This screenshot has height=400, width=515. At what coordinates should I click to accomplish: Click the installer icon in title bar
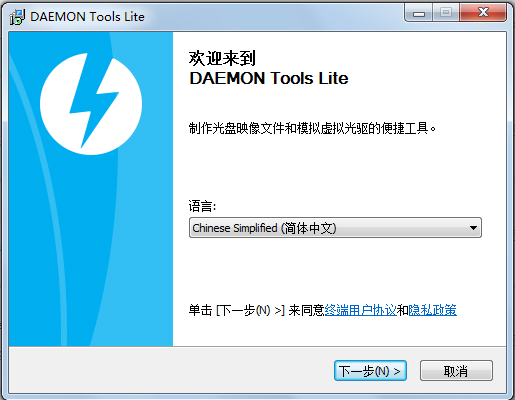(17, 17)
